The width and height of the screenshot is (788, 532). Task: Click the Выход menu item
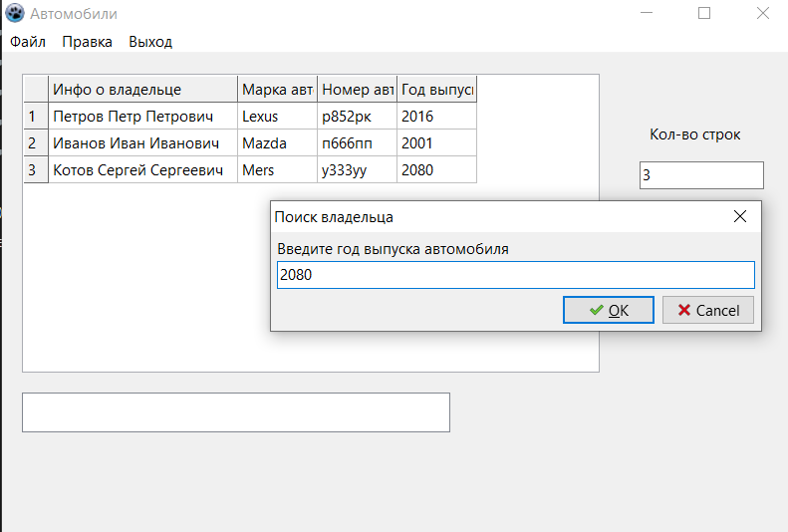pyautogui.click(x=150, y=42)
